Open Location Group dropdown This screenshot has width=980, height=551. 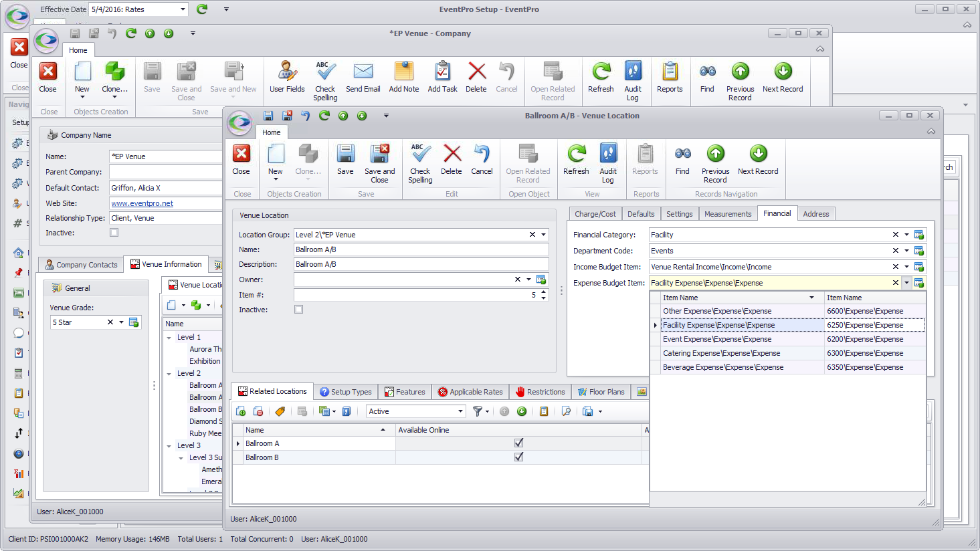[x=544, y=235]
